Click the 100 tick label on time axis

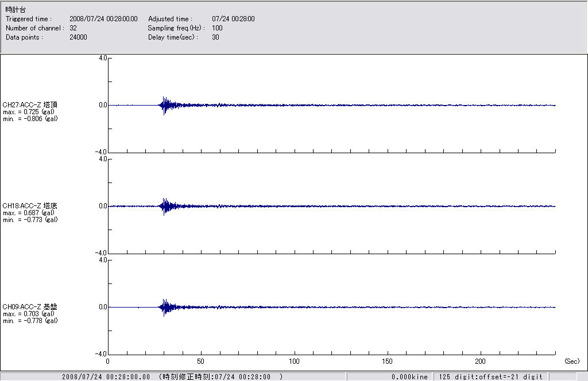click(x=294, y=361)
